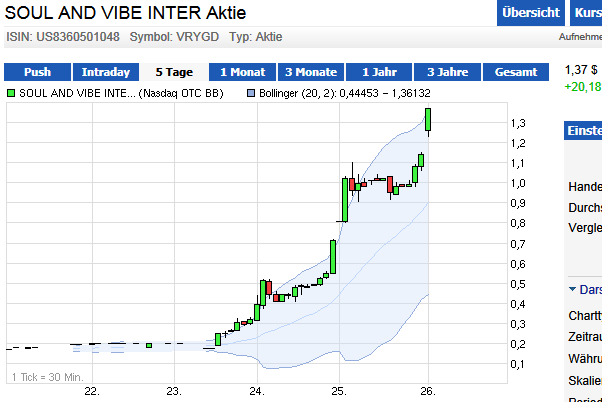Click the Einste... settings panel header
The image size is (602, 402).
coord(583,131)
